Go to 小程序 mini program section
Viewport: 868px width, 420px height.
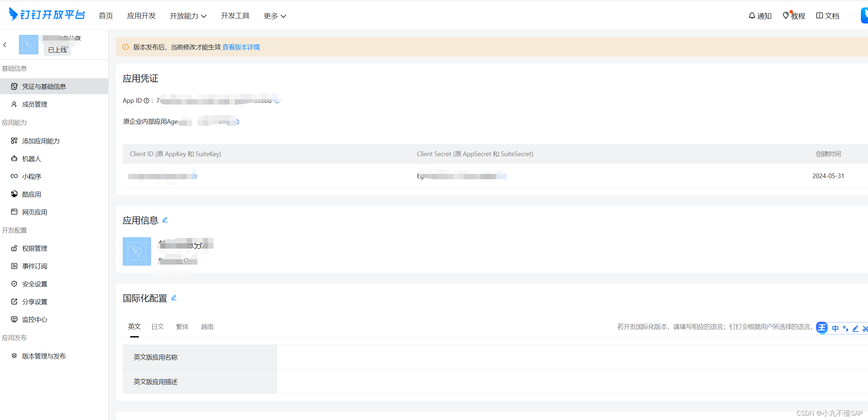click(31, 177)
